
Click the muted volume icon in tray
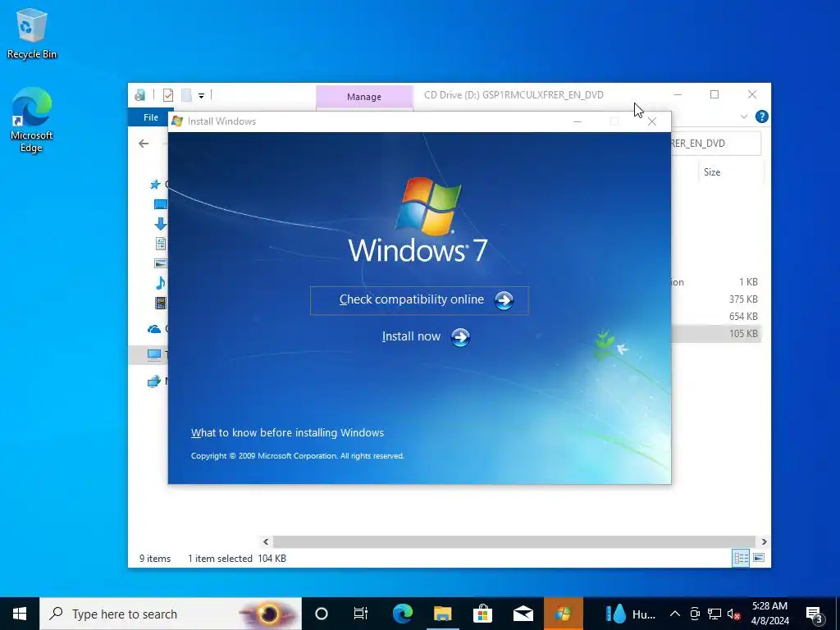tap(734, 614)
